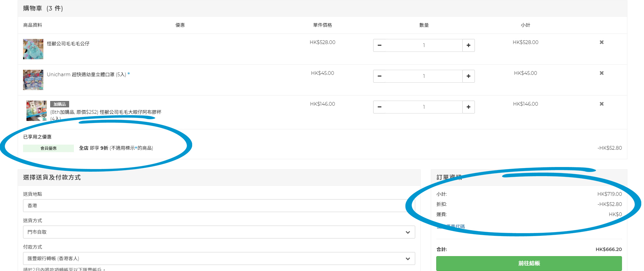The image size is (644, 271).
Task: Open the 怪獸公司毛毛毛公仔 product thumbnail
Action: point(33,49)
